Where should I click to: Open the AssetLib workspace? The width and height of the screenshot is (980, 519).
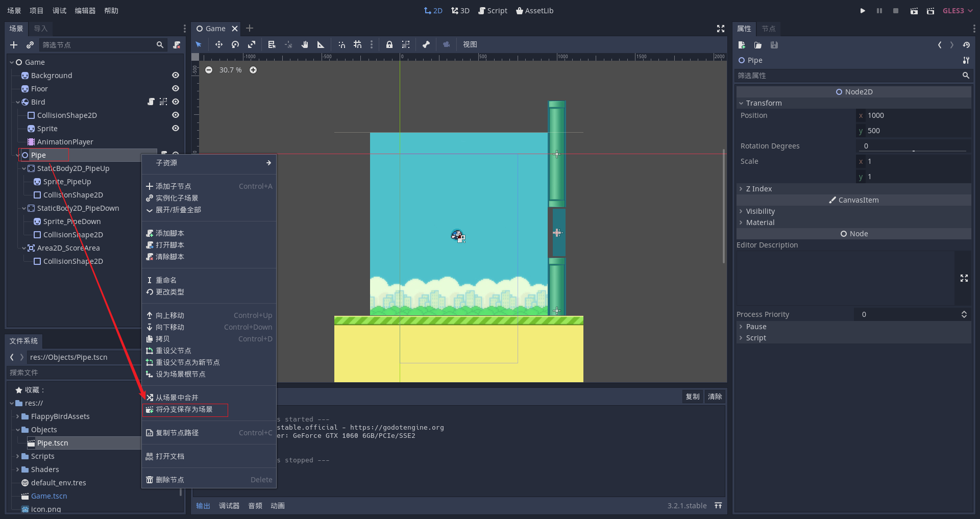click(x=534, y=11)
